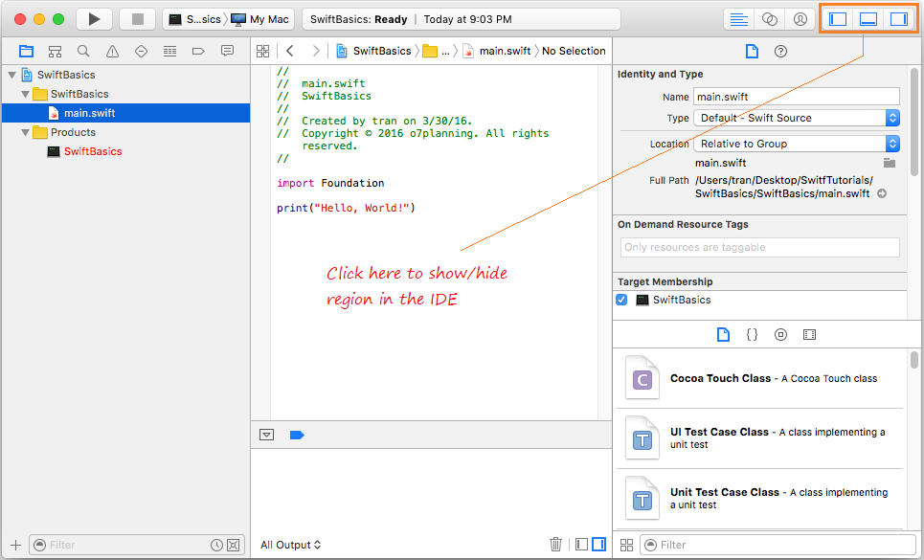Show the Assistant editor
Image resolution: width=924 pixels, height=560 pixels.
click(770, 19)
